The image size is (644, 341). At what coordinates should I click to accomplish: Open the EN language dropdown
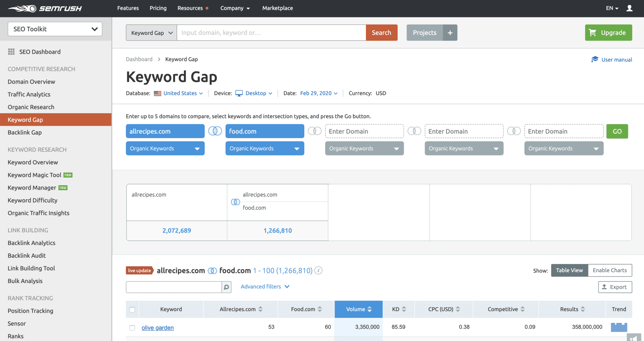pyautogui.click(x=612, y=8)
